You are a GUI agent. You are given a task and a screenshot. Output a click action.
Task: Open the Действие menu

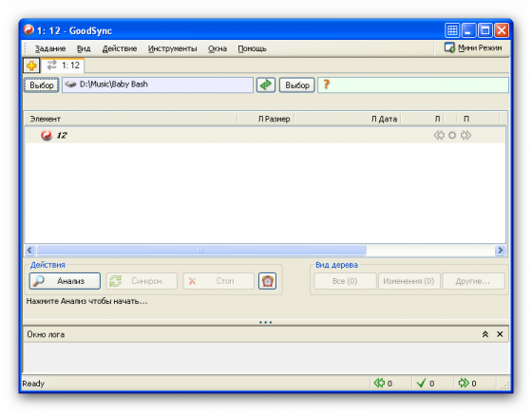tap(120, 48)
